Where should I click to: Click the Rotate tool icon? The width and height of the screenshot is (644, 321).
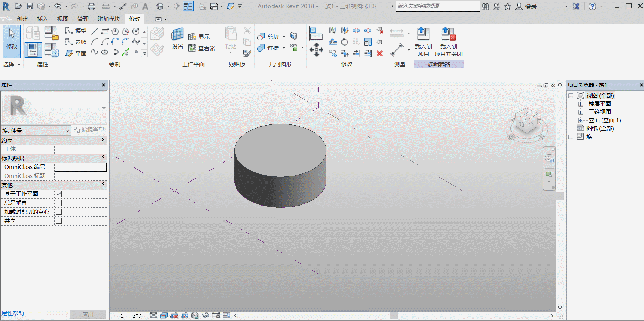pos(344,42)
